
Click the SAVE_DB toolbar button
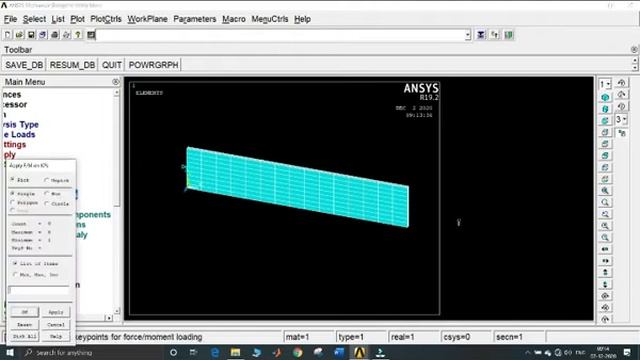tap(24, 65)
